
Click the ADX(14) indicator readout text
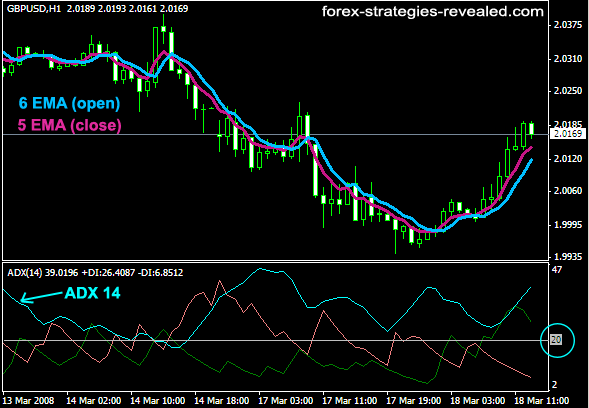pyautogui.click(x=95, y=272)
